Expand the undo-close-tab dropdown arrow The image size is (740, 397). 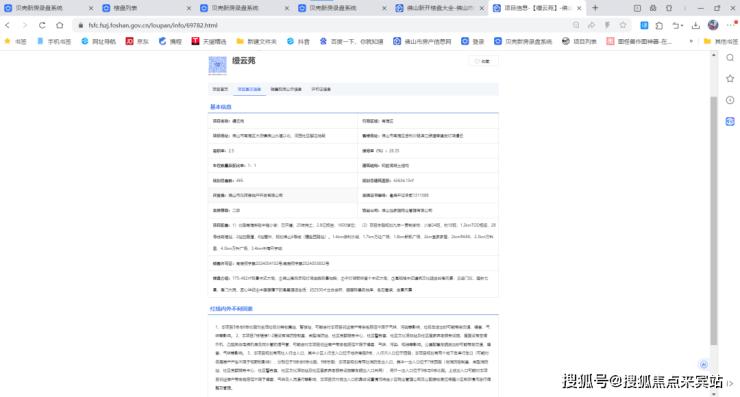682,26
